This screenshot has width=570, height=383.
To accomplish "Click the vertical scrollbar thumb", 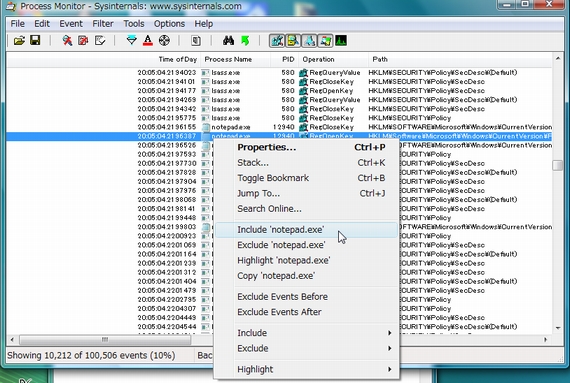I will (558, 165).
